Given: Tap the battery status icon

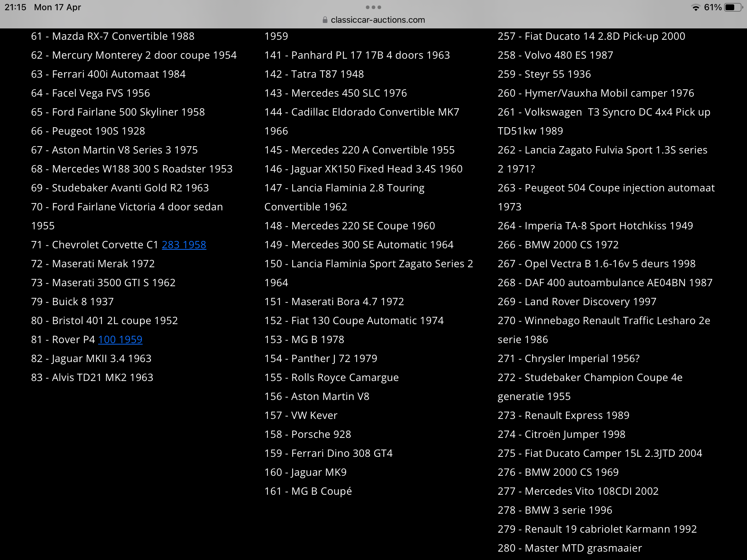Looking at the screenshot, I should click(733, 7).
